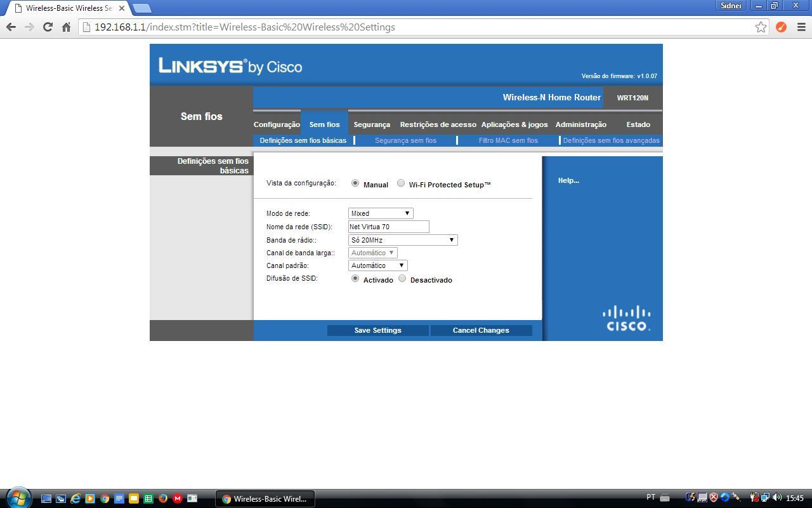Click the Sidnei profile button

(731, 6)
